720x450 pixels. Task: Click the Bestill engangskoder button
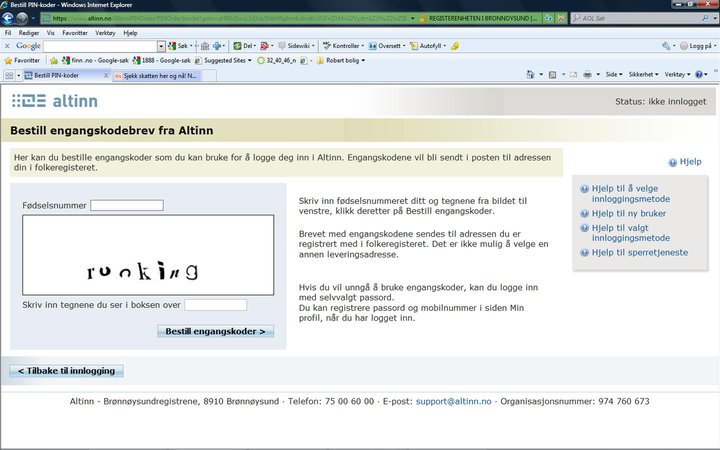pos(215,331)
